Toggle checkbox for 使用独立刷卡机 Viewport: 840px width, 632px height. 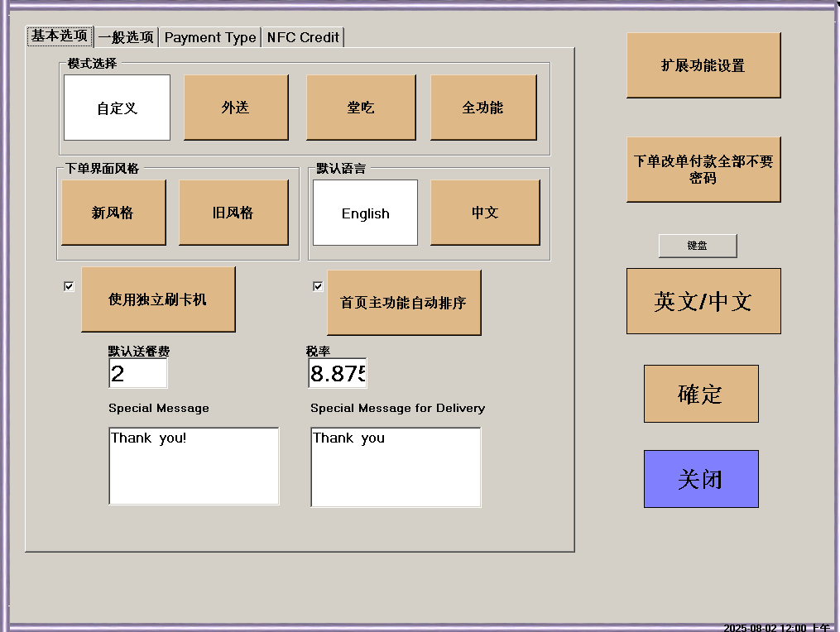70,286
